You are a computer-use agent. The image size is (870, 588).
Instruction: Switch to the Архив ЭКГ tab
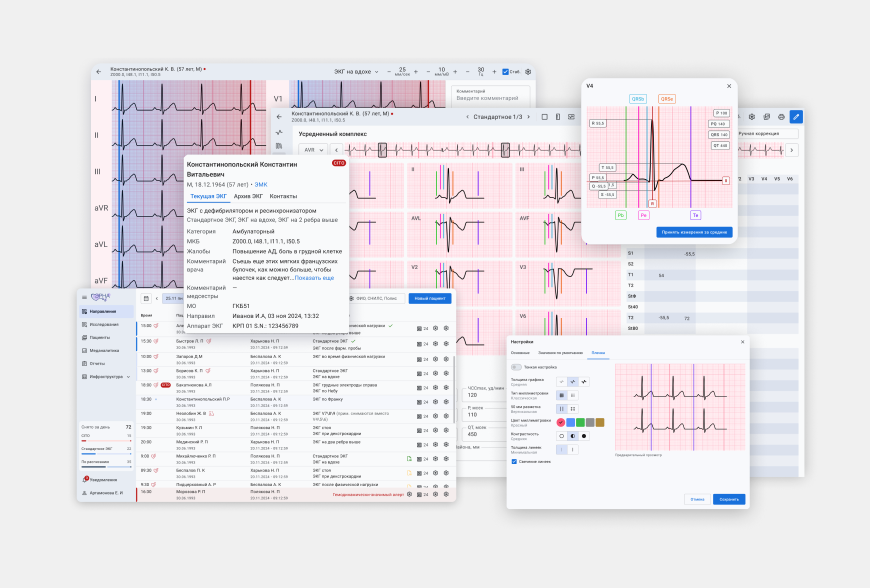coord(248,196)
